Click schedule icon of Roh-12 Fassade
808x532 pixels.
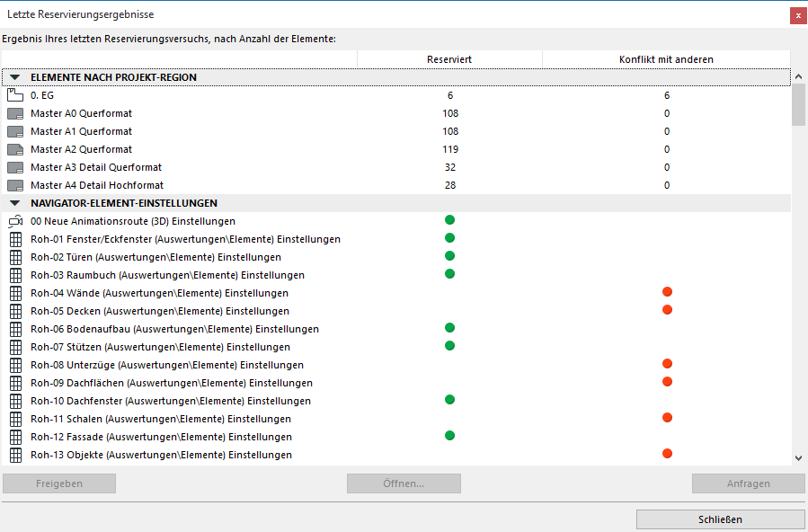16,438
